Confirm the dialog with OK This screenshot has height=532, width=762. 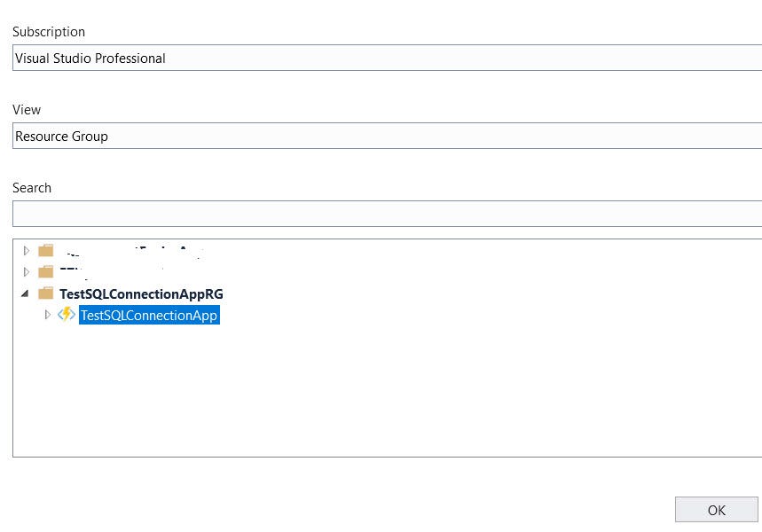point(715,509)
